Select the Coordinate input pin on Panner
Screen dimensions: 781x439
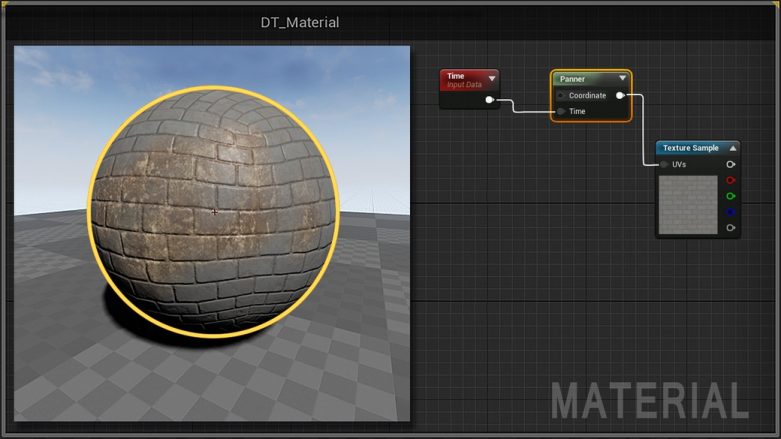coord(561,95)
